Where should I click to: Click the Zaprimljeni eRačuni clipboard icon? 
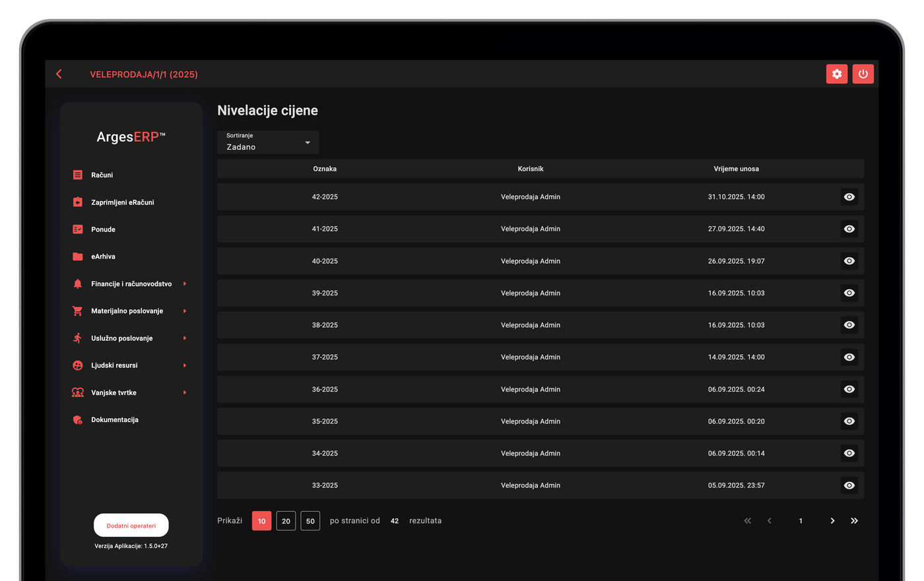78,202
